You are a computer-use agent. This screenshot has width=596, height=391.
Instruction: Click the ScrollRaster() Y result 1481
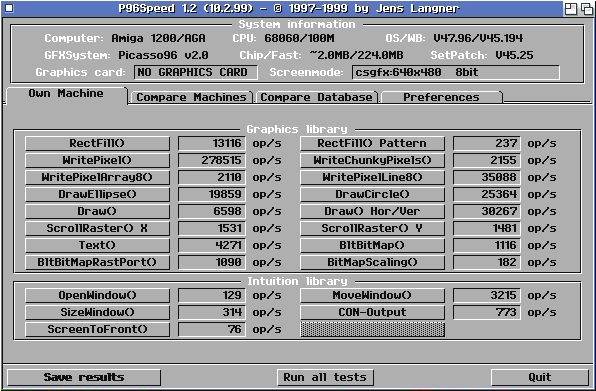(x=487, y=228)
